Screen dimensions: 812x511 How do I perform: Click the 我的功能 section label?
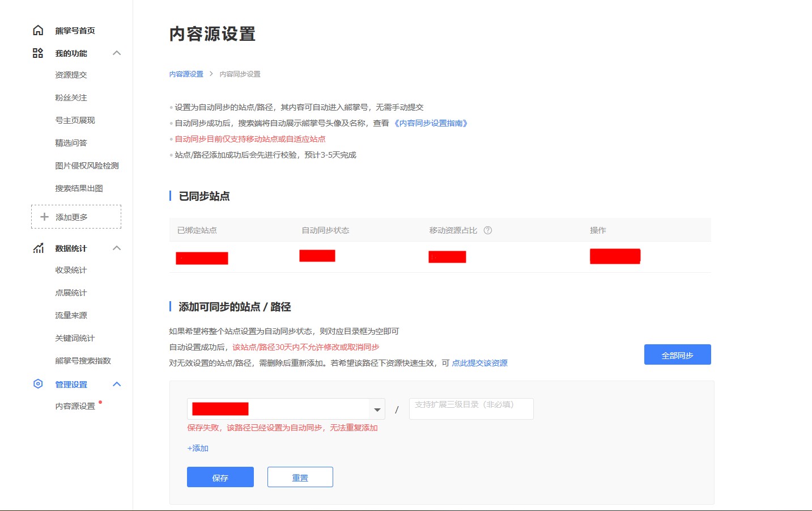coord(71,53)
